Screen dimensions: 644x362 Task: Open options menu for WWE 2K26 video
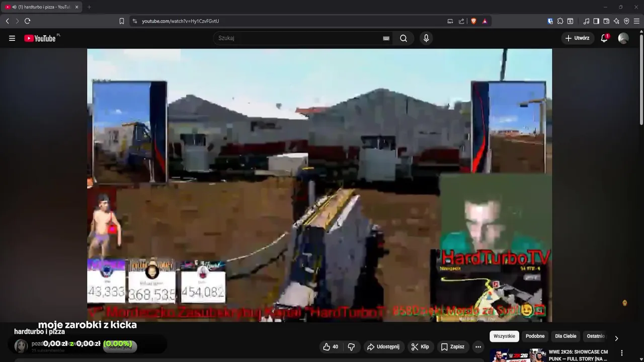tap(622, 353)
